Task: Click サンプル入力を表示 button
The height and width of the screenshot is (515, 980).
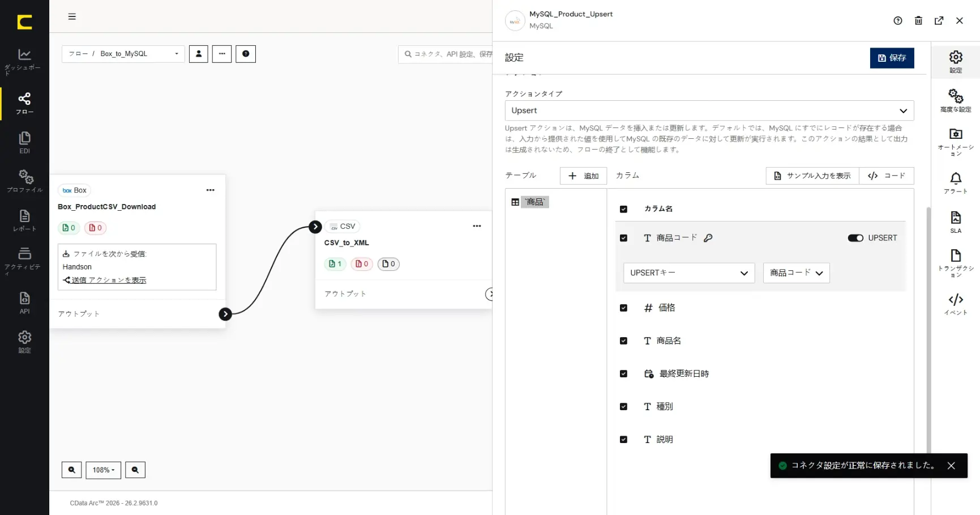Action: click(x=812, y=176)
